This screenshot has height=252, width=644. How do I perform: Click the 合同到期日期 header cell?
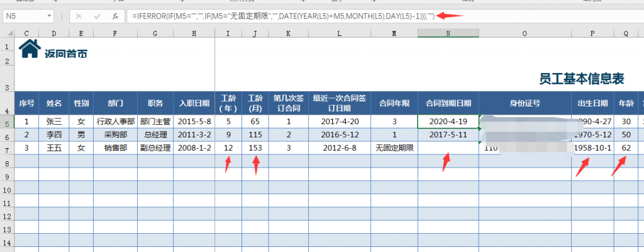448,103
